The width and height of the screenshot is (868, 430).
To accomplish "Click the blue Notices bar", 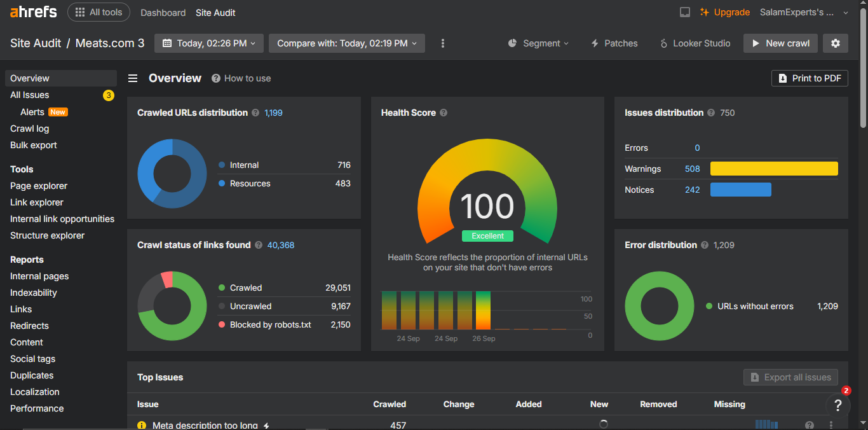I will [x=741, y=190].
